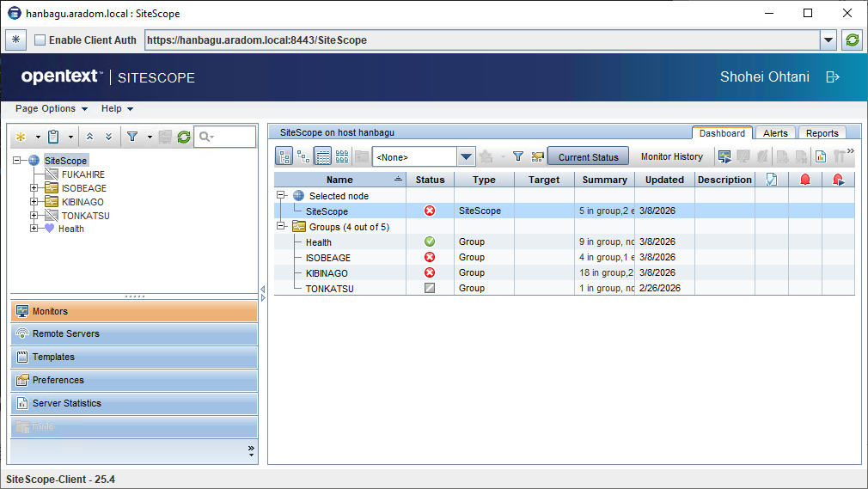
Task: Open the Preferences panel
Action: pos(134,381)
